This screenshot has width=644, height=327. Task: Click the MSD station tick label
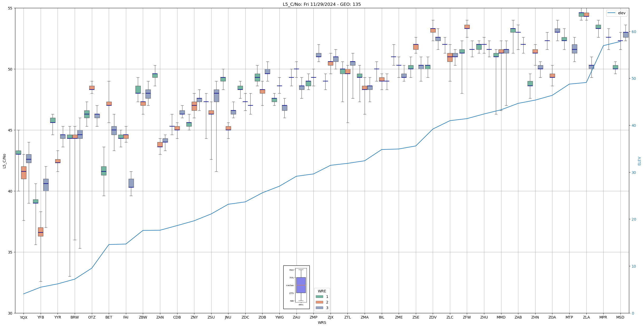pyautogui.click(x=620, y=317)
